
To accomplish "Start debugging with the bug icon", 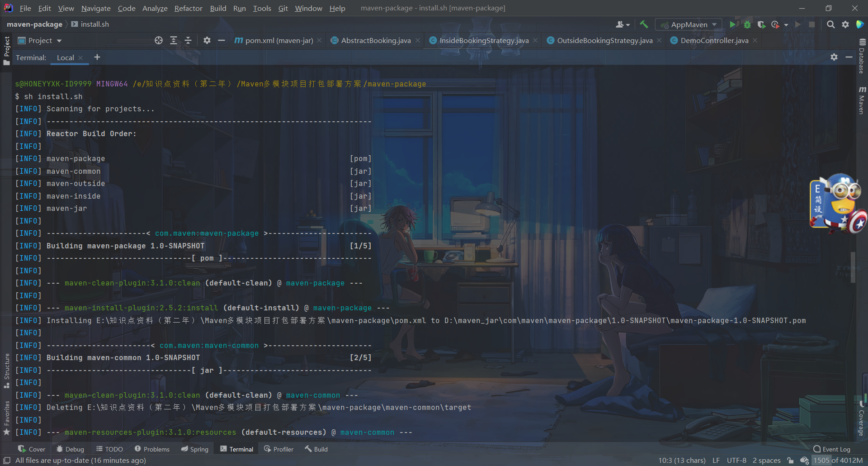I will pyautogui.click(x=747, y=24).
